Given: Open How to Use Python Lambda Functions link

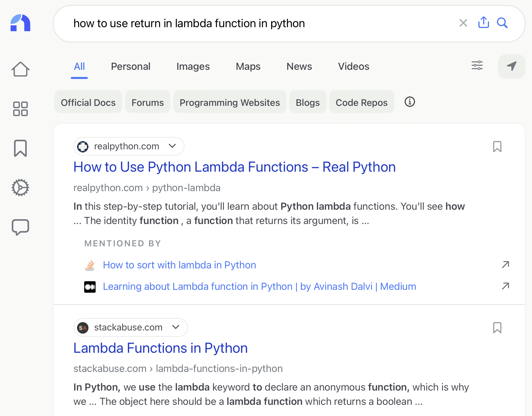Looking at the screenshot, I should [x=235, y=167].
